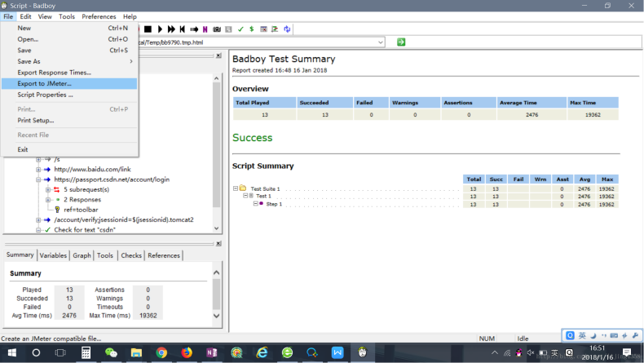The height and width of the screenshot is (363, 644).
Task: Open the View menu
Action: click(x=45, y=16)
